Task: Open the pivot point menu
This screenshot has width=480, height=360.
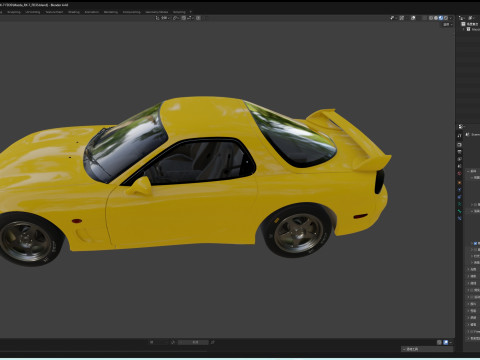Action: 176,18
